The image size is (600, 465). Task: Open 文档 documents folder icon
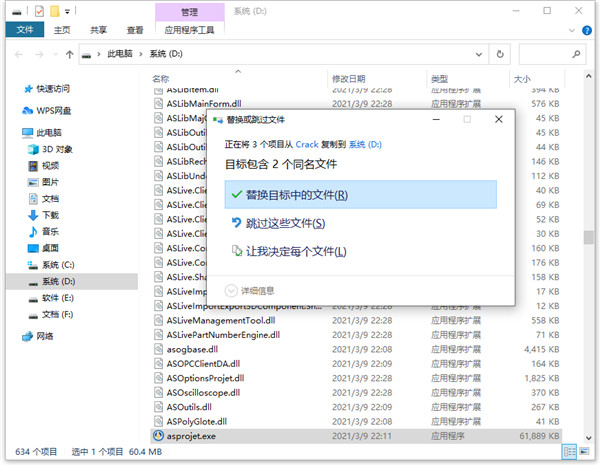[x=33, y=199]
